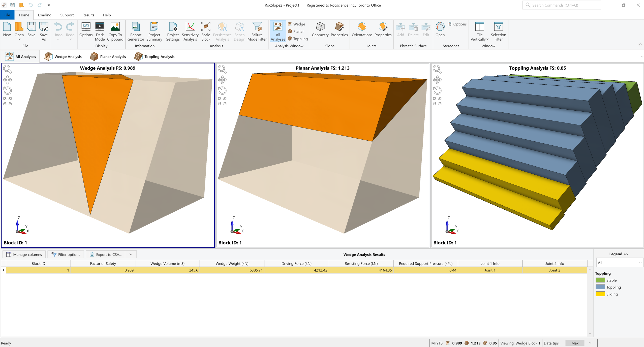Screen dimensions: 644x347
Task: Expand the Open file dropdown arrow
Action: 19,39
